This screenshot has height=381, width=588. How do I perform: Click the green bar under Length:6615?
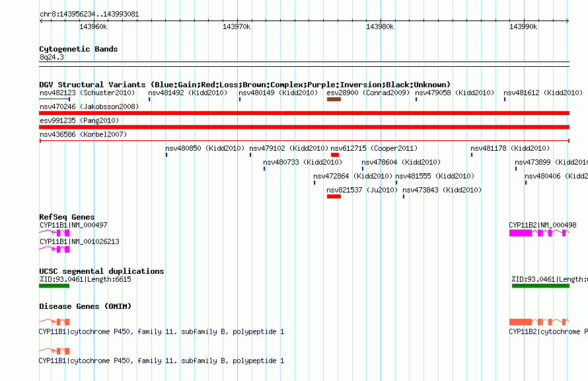click(x=54, y=286)
